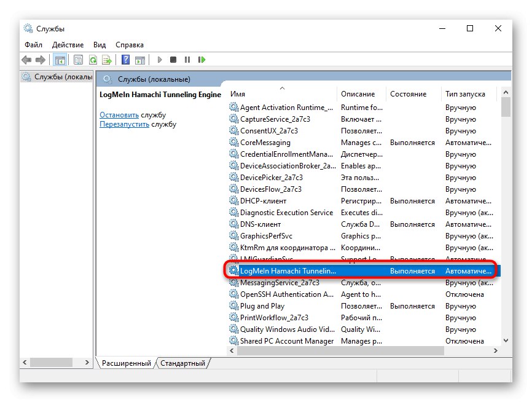Viewport: 532px width, 402px height.
Task: Open the Действие menu
Action: click(68, 45)
